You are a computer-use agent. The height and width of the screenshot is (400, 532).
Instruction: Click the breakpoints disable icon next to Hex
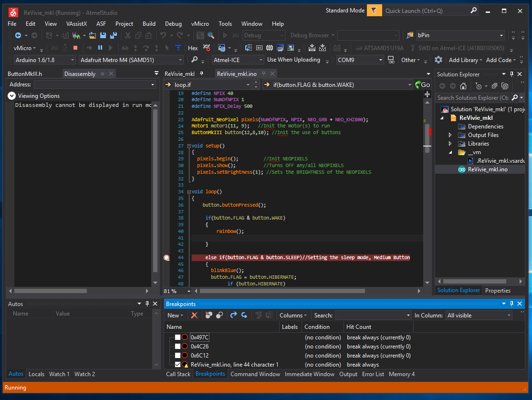coord(206,48)
